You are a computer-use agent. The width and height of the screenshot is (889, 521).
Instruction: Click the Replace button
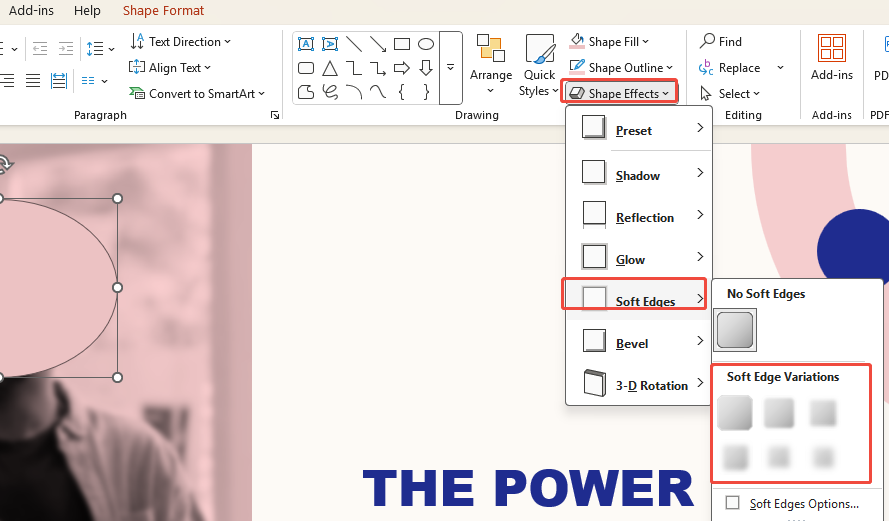point(730,67)
